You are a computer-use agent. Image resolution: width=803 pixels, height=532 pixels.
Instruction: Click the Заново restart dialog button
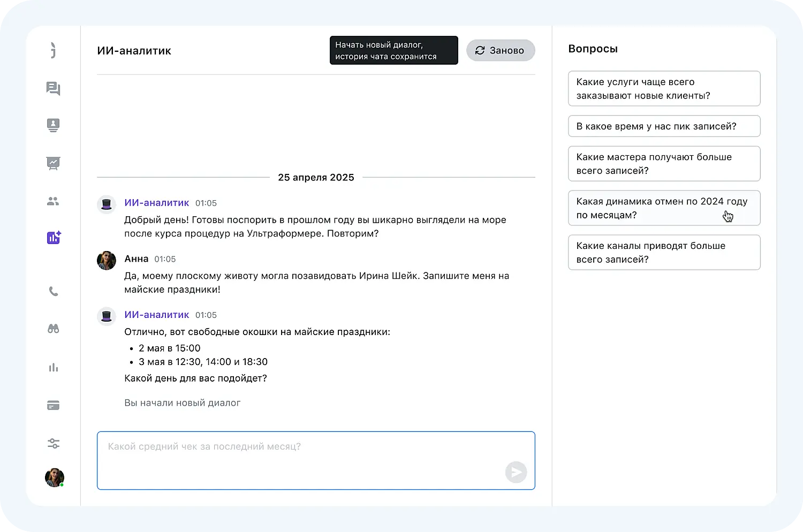pyautogui.click(x=501, y=50)
